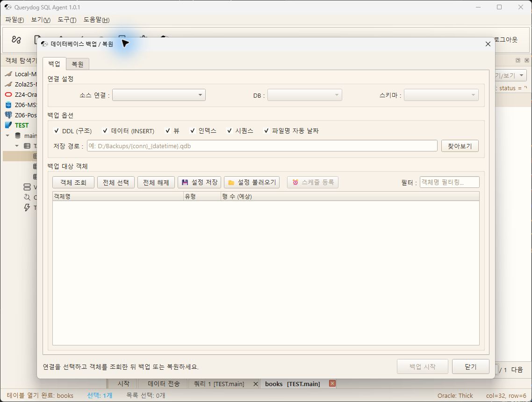Click the magnifier node icon in explorer
Screen dimensions: 532x402
27,197
